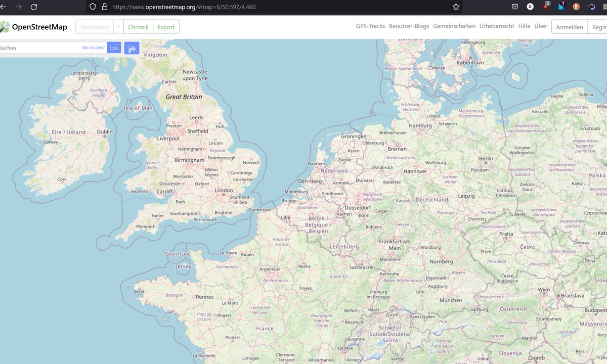
Task: Click the Nürnberg label on the map
Action: (441, 262)
